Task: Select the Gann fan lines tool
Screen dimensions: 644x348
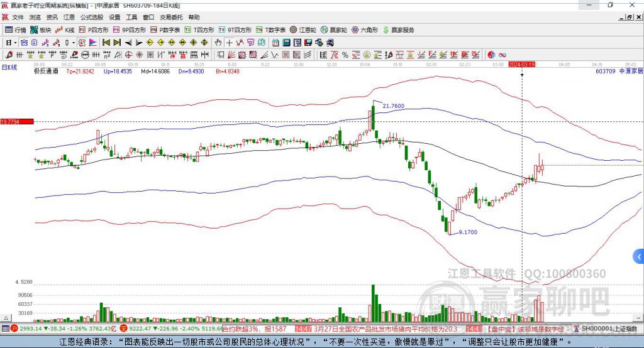Action: (x=231, y=55)
